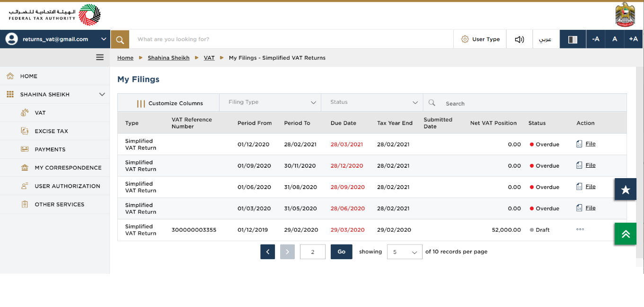Open the HOME sidebar item
644x307 pixels.
pos(55,76)
